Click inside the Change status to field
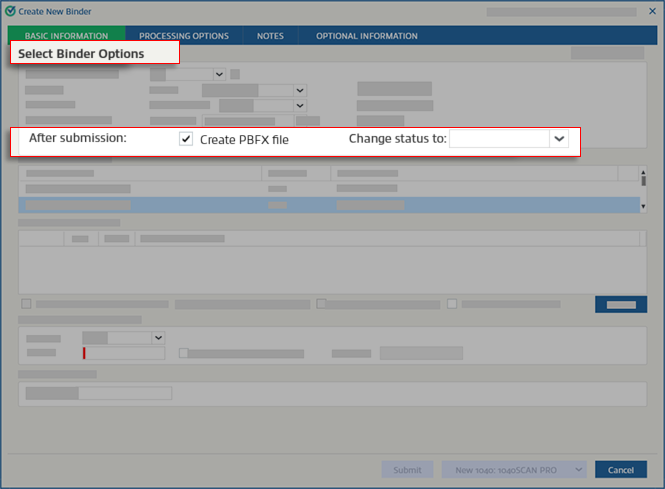The height and width of the screenshot is (489, 665). tap(498, 139)
